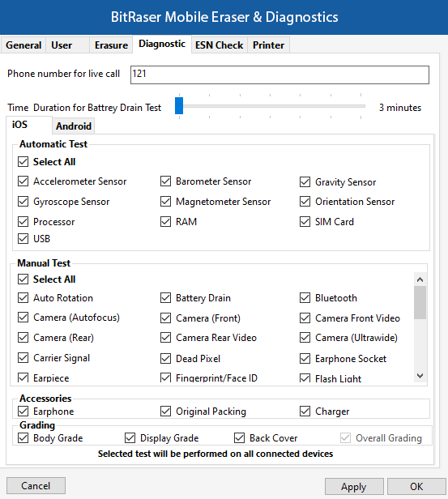The image size is (448, 499).
Task: Confirm with the OK button
Action: pyautogui.click(x=416, y=487)
